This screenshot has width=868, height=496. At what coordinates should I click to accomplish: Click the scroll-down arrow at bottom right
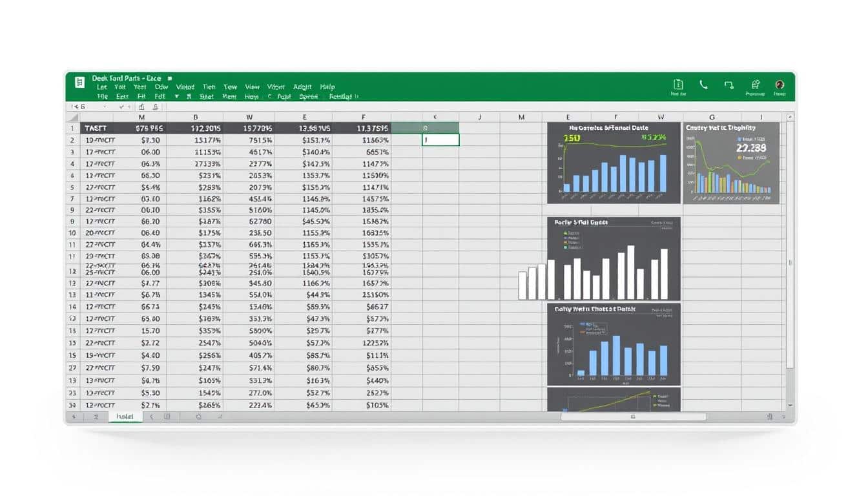tap(790, 405)
